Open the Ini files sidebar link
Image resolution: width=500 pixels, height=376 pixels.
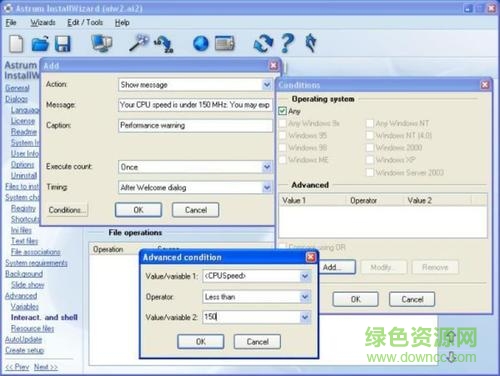[21, 230]
